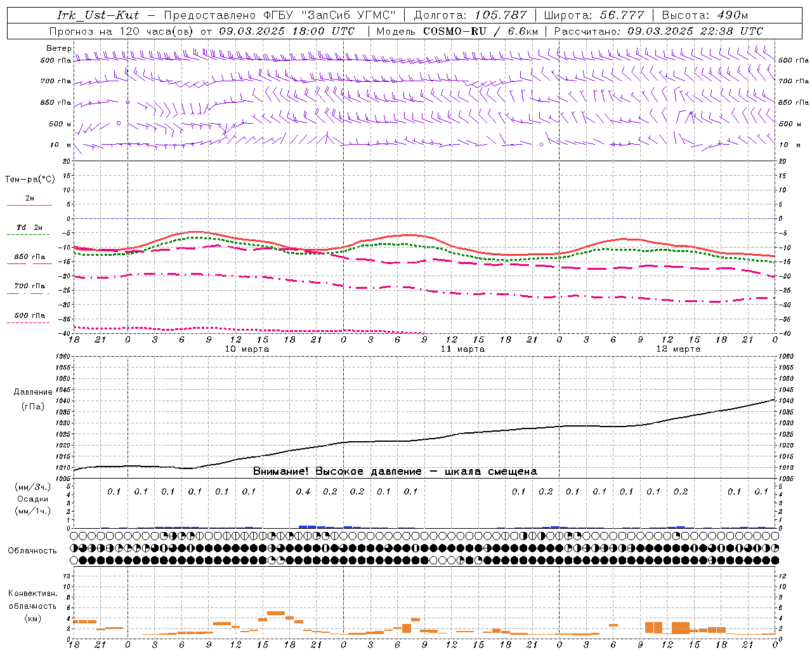
Task: Click the (мм/3ч.) precipitation unit label
Action: 32,487
